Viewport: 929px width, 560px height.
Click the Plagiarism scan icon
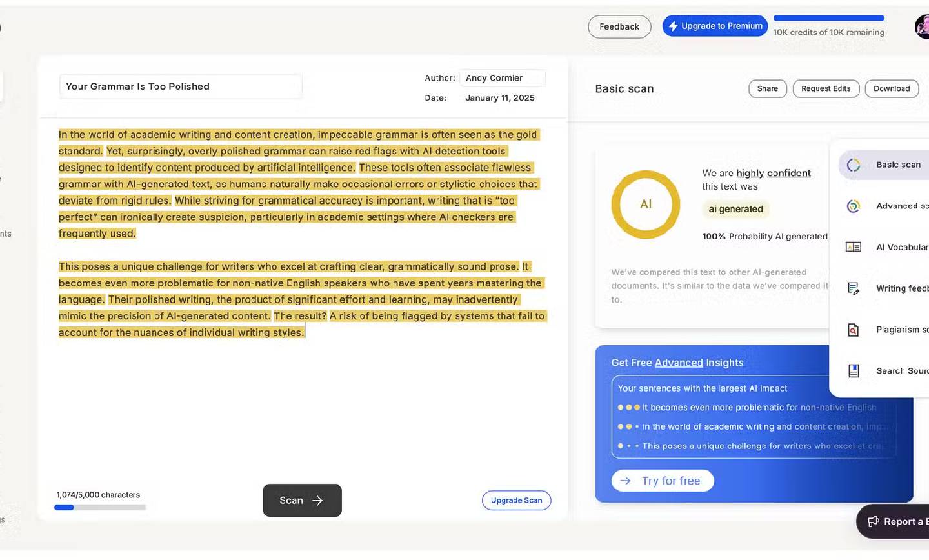point(854,330)
